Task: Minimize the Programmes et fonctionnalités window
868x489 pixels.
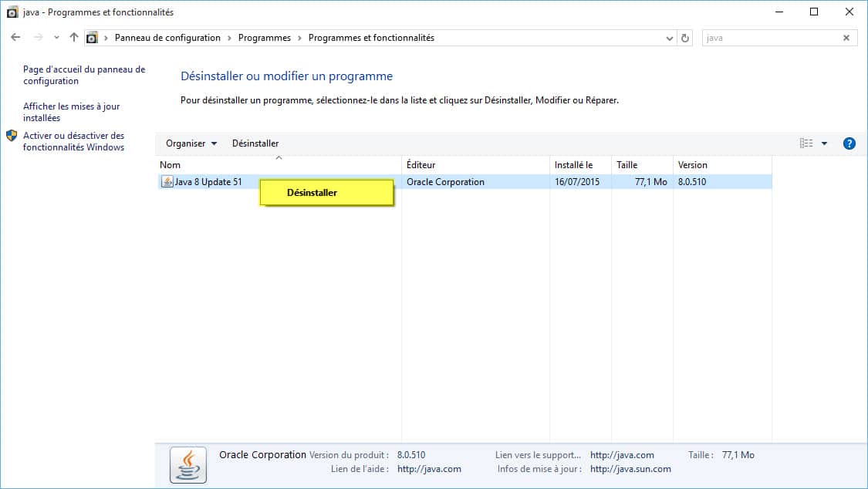Action: (x=779, y=12)
